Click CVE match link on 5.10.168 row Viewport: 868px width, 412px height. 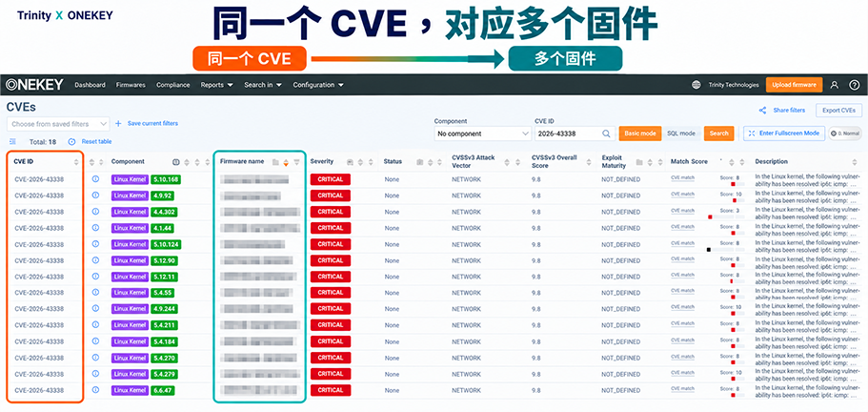682,177
